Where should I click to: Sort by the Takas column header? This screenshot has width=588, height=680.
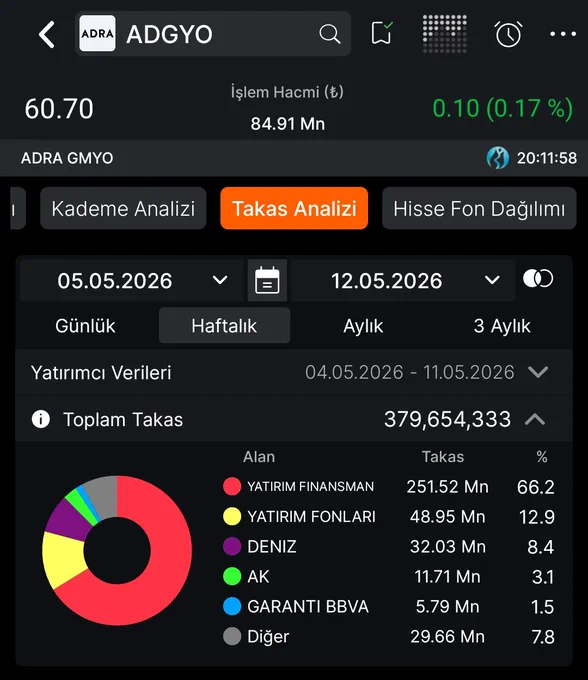click(x=443, y=457)
